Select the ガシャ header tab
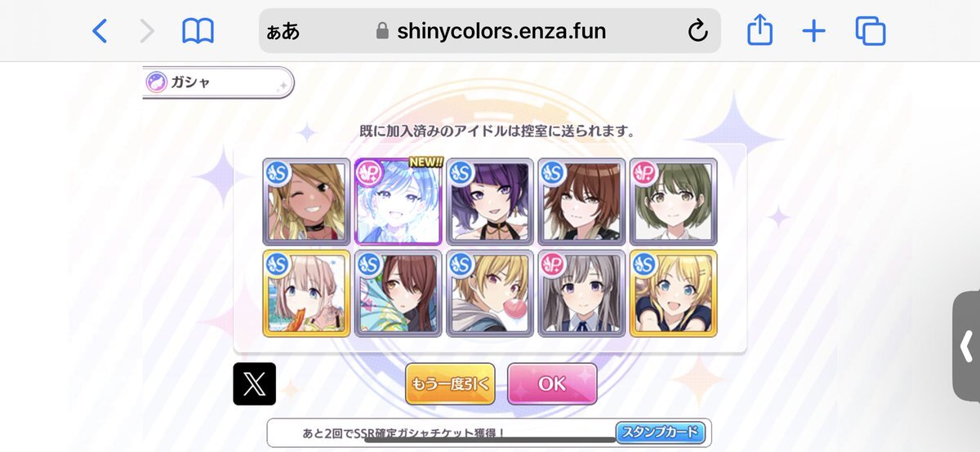The image size is (980, 452). tap(218, 82)
